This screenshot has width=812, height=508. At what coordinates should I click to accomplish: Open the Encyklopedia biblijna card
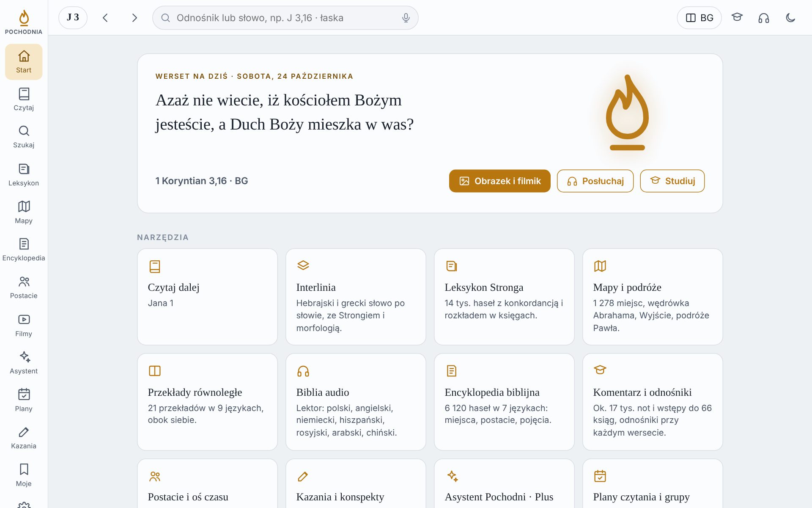click(504, 402)
